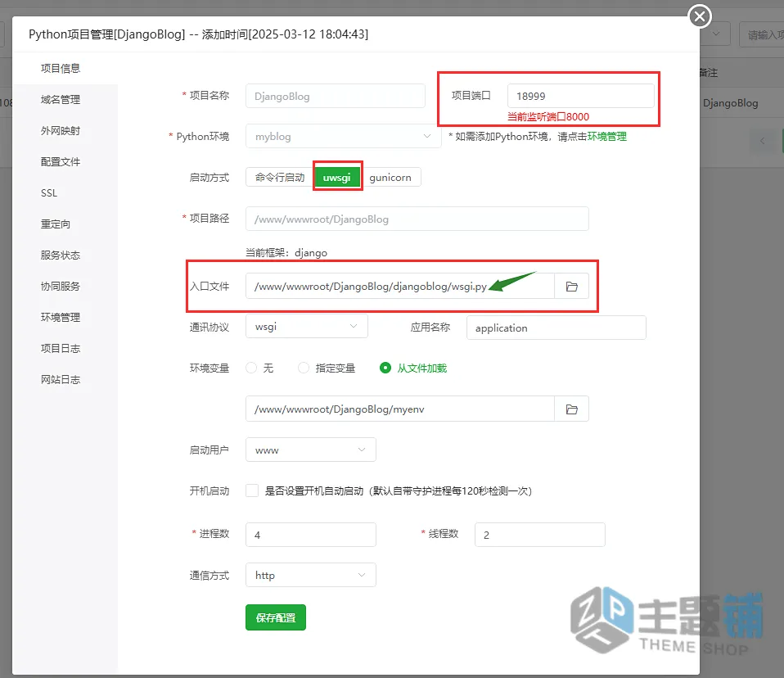Click the 项目名称 DjangoBlog field

click(x=335, y=96)
